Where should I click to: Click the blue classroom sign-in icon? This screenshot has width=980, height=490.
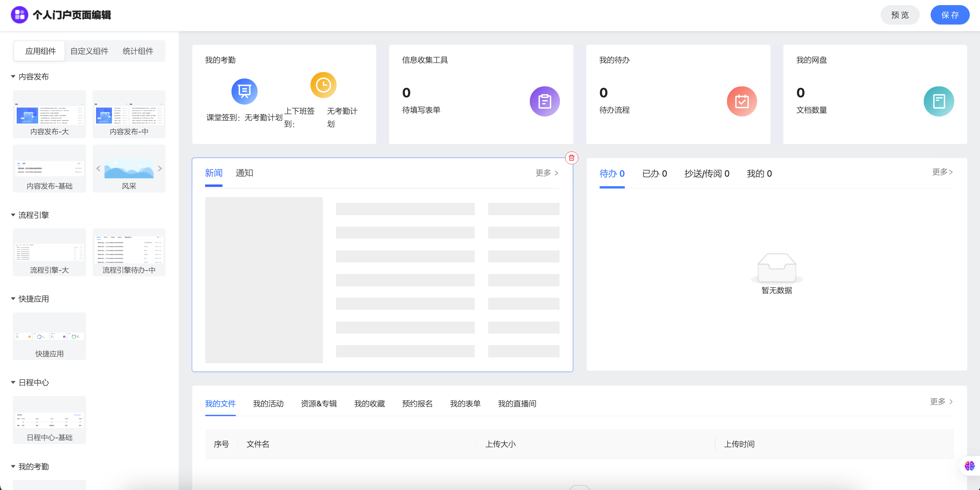244,91
